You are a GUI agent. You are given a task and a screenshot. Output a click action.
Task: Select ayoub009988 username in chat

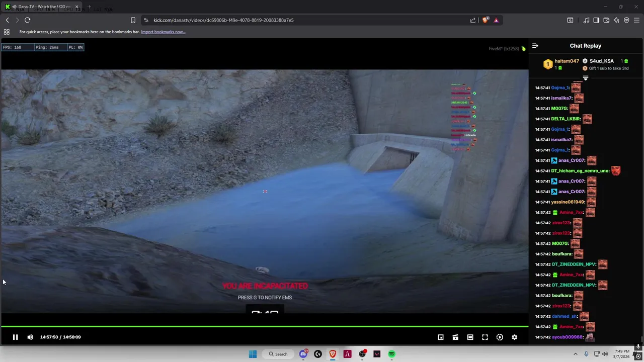(567, 337)
